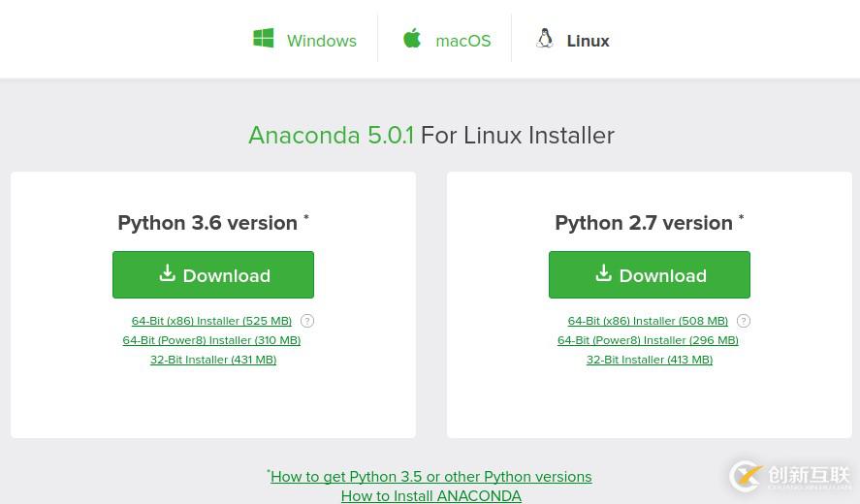
Task: Click help icon beside Python 2.7 64-Bit installer
Action: pos(744,321)
